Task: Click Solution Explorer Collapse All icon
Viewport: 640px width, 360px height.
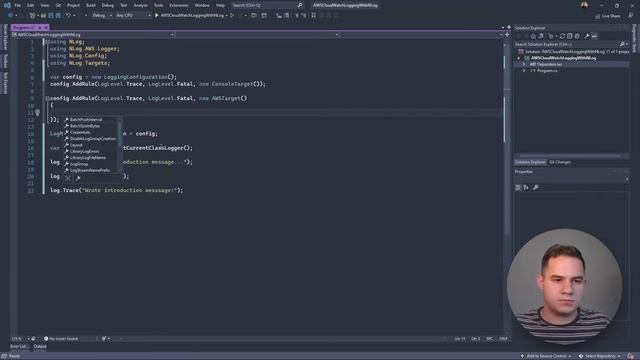Action: (x=569, y=36)
